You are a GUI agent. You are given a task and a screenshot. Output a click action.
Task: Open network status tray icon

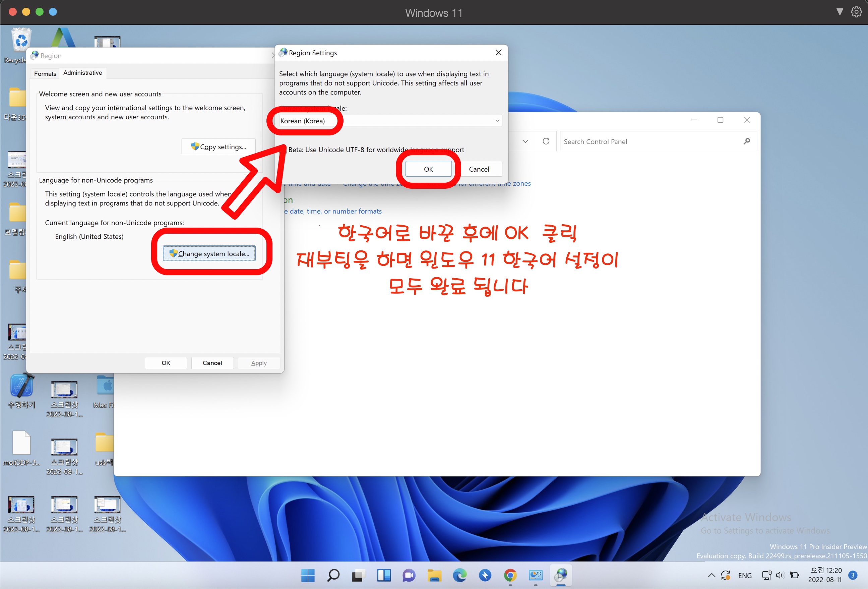[766, 576]
